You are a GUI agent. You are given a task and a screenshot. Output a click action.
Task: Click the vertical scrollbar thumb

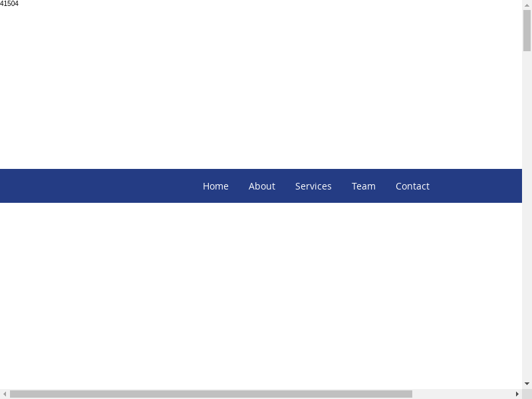pyautogui.click(x=527, y=30)
